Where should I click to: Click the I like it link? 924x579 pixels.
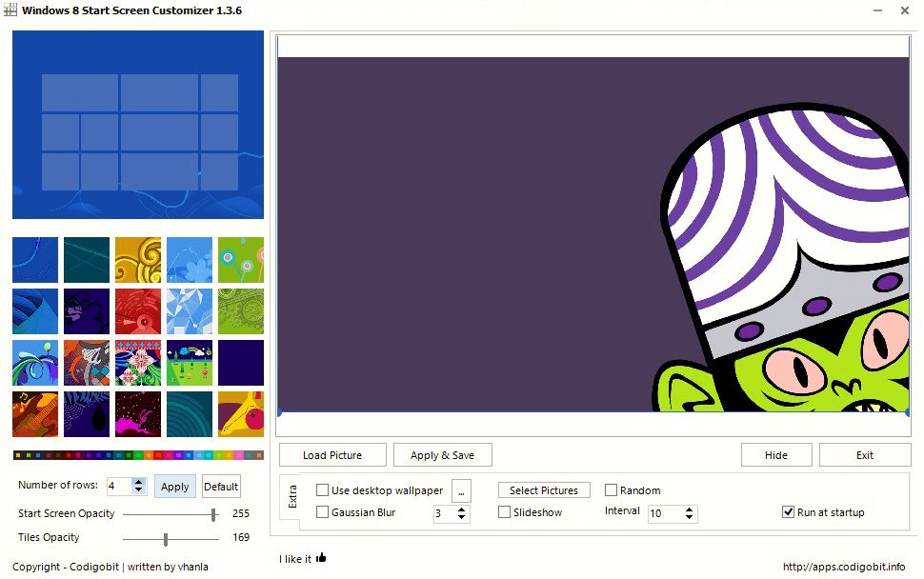pos(295,559)
